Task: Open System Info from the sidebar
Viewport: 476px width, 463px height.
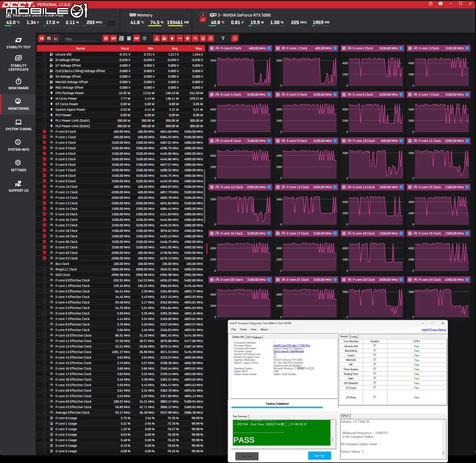Action: 18,145
